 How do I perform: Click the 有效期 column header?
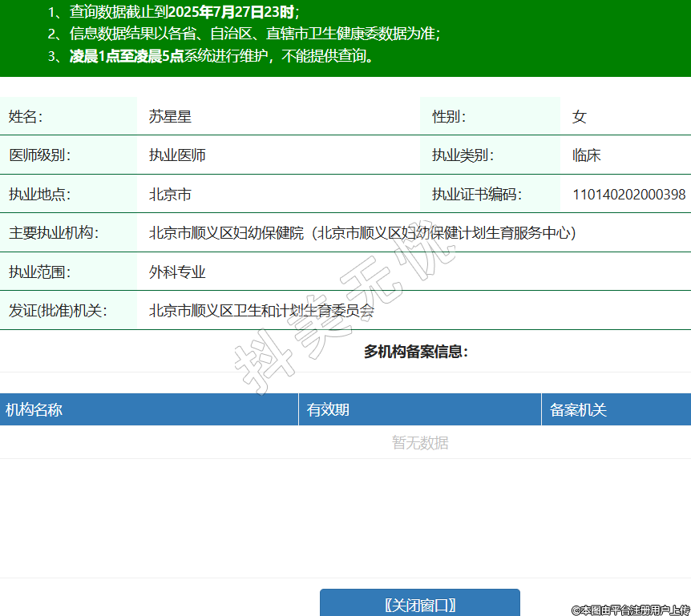click(x=328, y=410)
